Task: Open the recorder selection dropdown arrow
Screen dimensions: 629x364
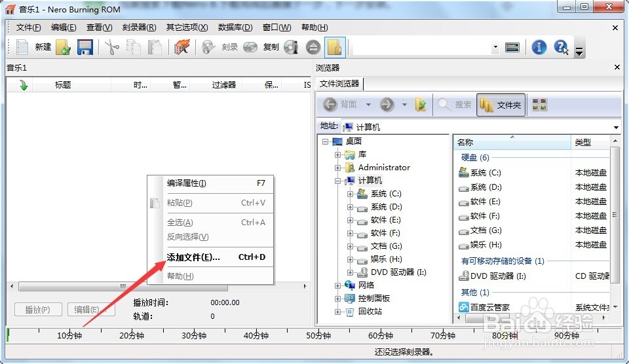Action: [495, 47]
